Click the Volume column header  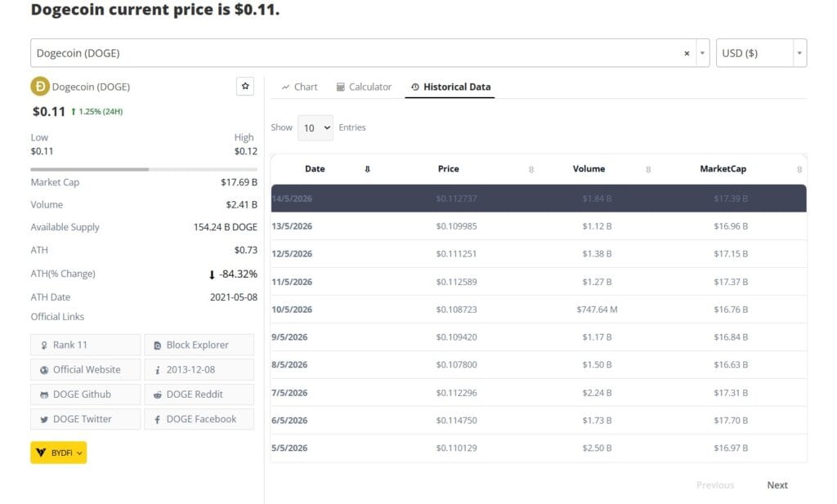[x=589, y=168]
